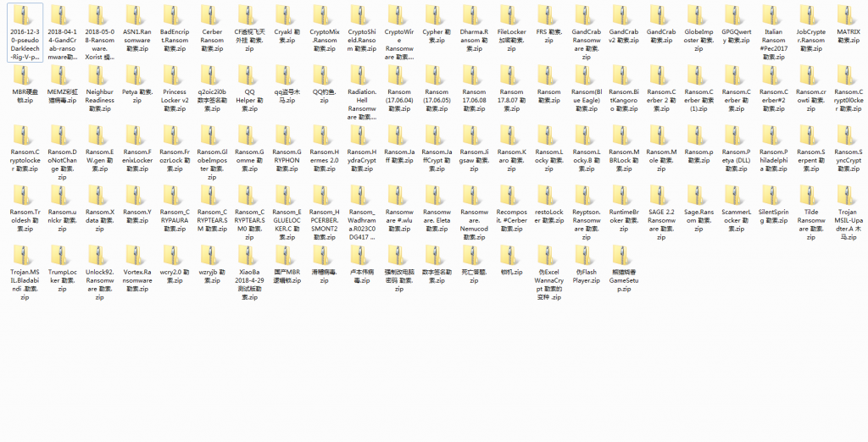Click the 'Ransom.DoNotChange' file name
Screen dimensions: 868x442
click(x=63, y=164)
